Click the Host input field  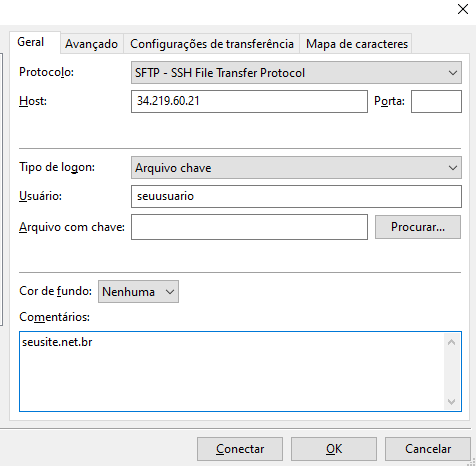pyautogui.click(x=249, y=101)
